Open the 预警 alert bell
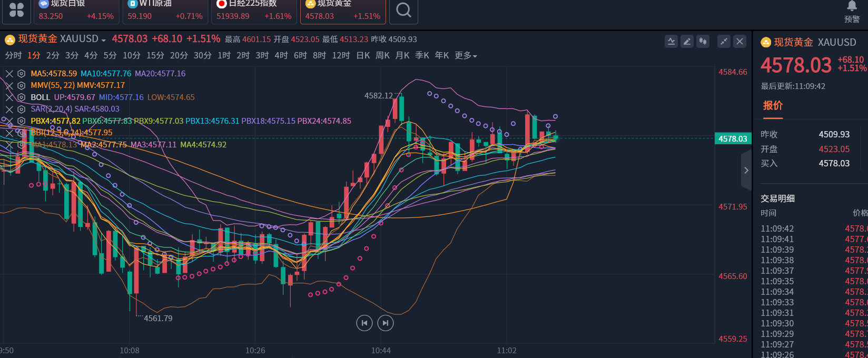This screenshot has height=358, width=868. coord(852,12)
